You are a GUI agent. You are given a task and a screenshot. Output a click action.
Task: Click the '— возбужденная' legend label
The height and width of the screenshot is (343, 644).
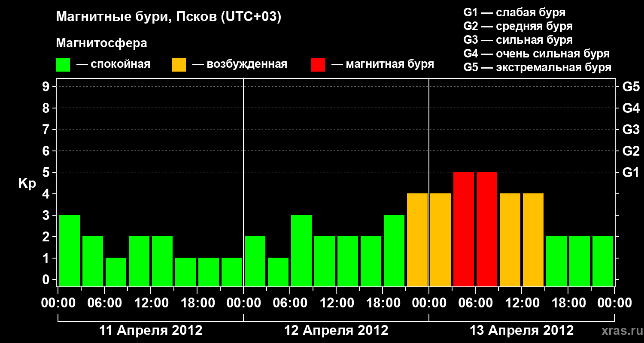(240, 65)
